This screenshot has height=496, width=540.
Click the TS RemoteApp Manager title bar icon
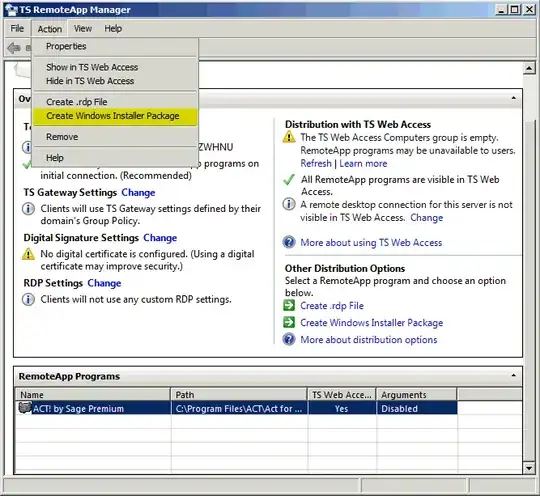(x=11, y=10)
